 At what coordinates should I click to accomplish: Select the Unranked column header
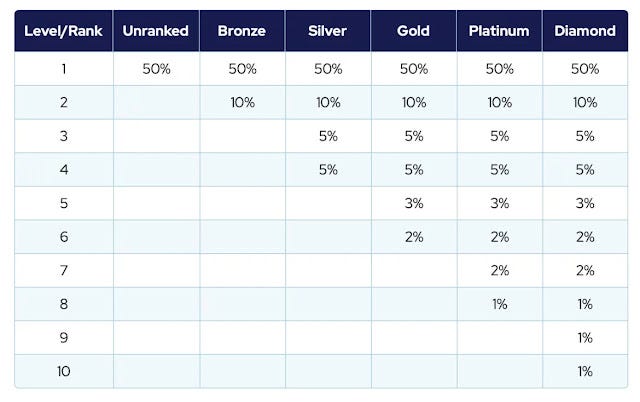point(156,31)
